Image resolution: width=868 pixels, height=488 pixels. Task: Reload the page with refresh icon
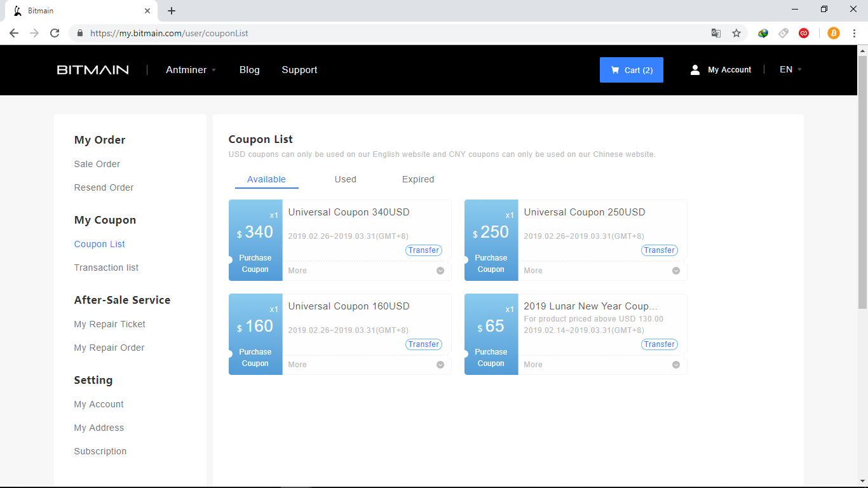(55, 33)
